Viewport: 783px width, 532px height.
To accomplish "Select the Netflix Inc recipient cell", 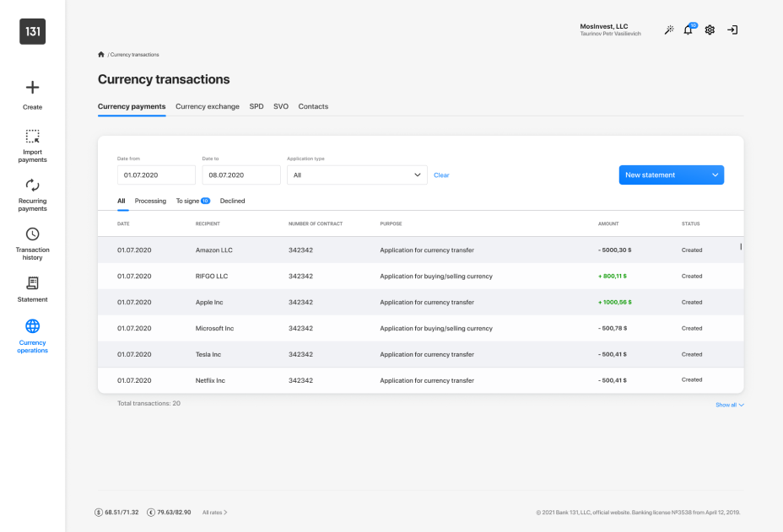I will pyautogui.click(x=210, y=380).
